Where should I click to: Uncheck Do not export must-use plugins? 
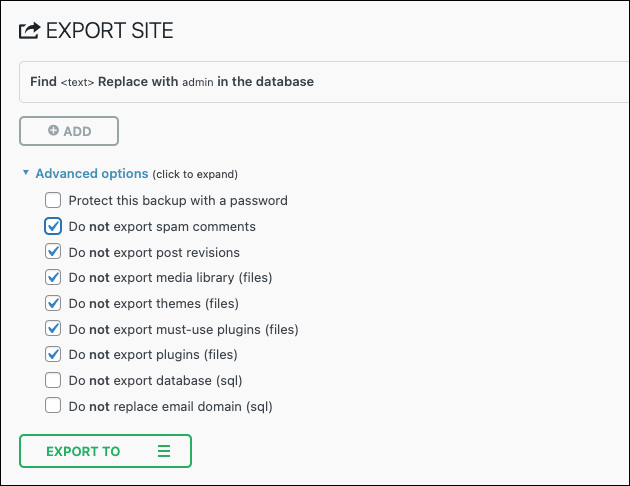53,329
